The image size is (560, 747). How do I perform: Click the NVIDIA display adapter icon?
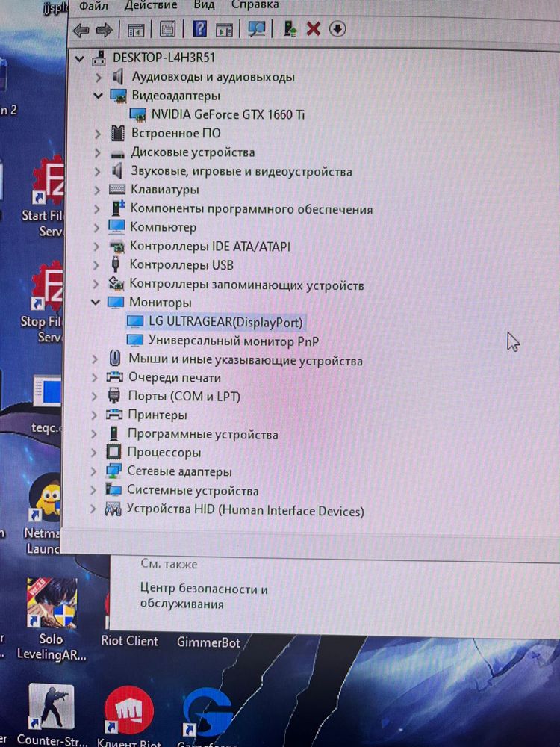(137, 115)
